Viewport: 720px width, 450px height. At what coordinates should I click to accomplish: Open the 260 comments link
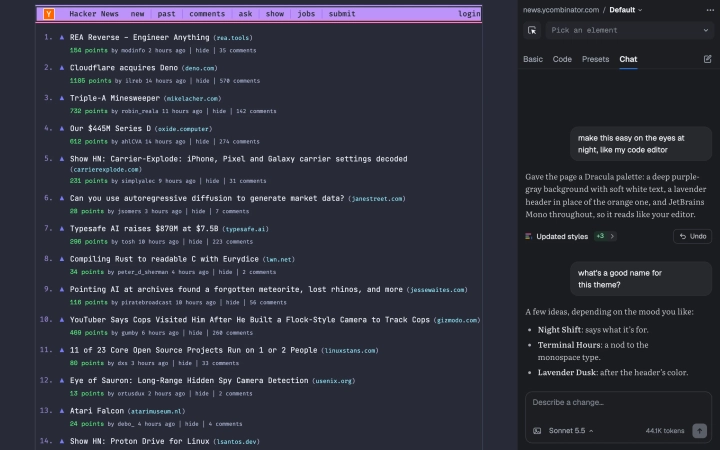[x=233, y=332]
